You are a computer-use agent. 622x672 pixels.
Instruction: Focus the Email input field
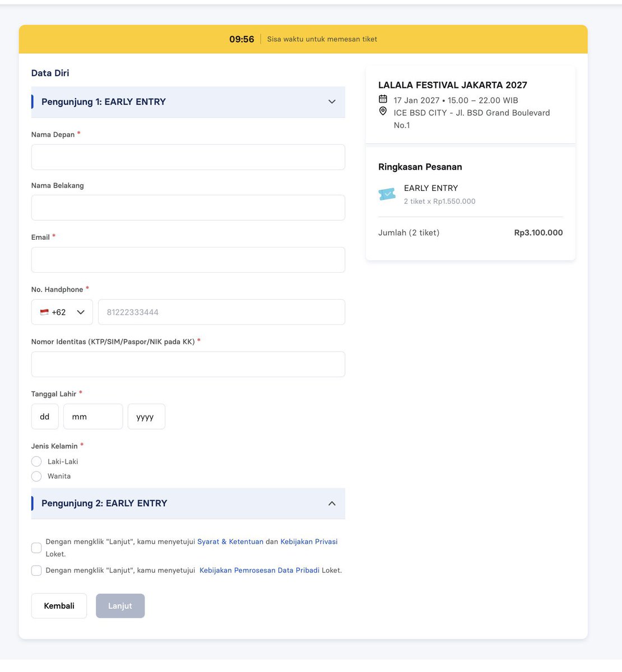pyautogui.click(x=188, y=260)
